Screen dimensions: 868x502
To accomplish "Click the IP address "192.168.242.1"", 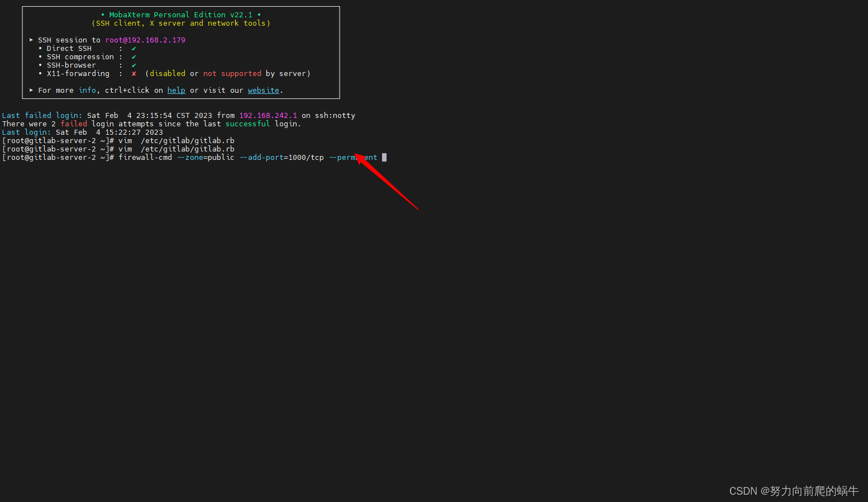I will pos(268,116).
